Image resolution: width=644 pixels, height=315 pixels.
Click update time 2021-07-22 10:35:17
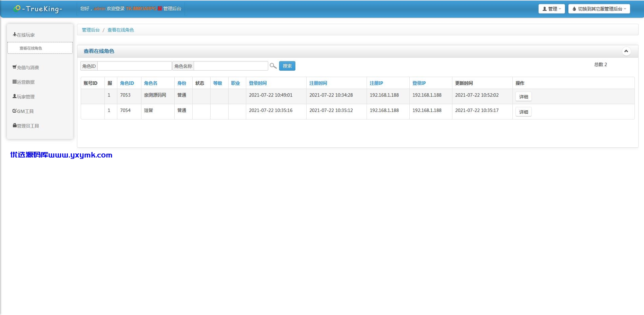(x=477, y=110)
